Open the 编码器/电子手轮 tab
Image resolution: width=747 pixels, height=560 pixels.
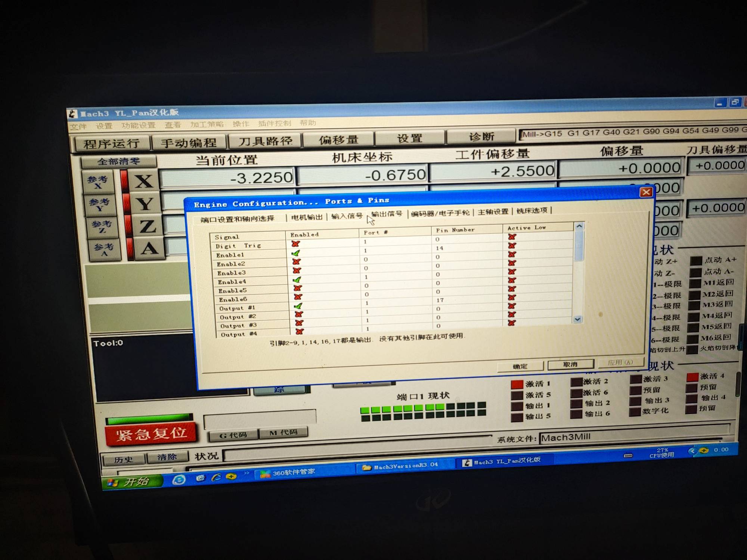(440, 213)
